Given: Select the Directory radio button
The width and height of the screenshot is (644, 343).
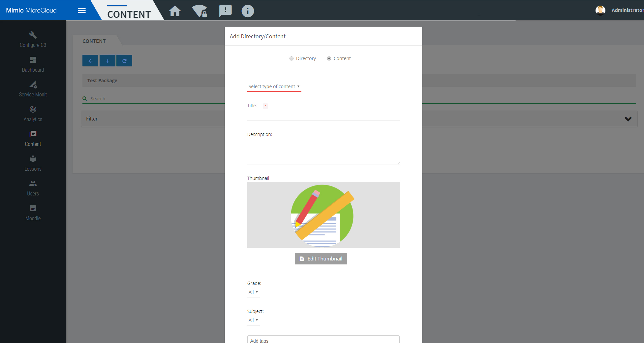Looking at the screenshot, I should [291, 58].
